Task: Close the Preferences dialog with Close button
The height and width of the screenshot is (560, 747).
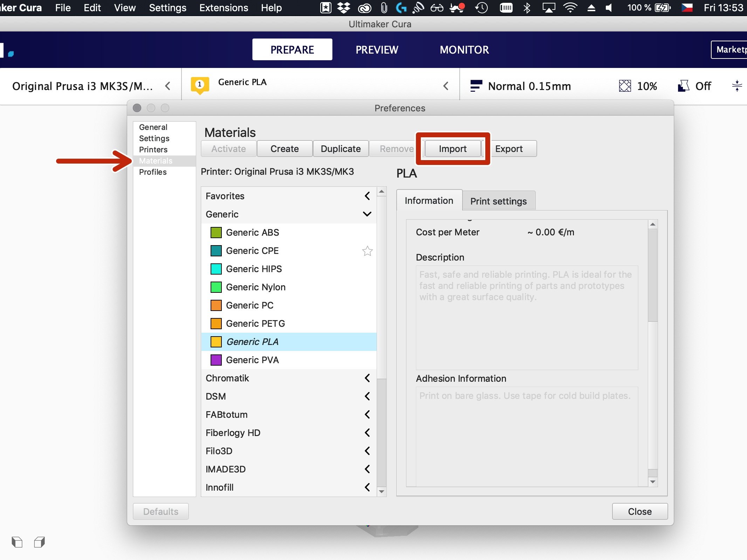Action: pyautogui.click(x=640, y=511)
